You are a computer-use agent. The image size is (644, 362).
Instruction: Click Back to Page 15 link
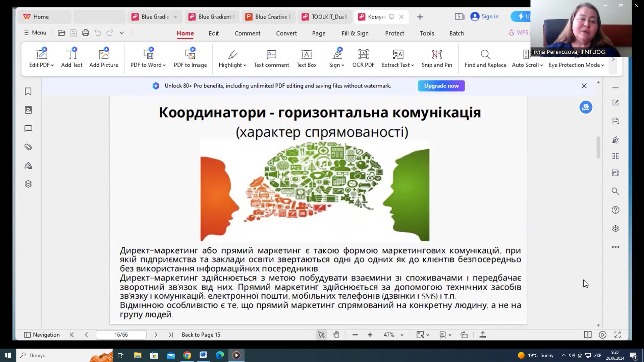coord(201,335)
